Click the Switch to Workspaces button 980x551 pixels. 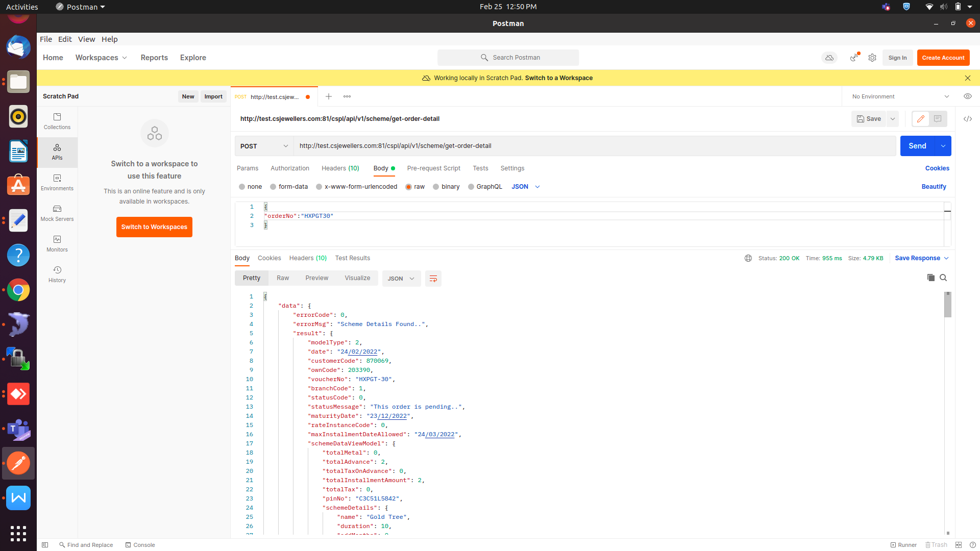pyautogui.click(x=154, y=227)
